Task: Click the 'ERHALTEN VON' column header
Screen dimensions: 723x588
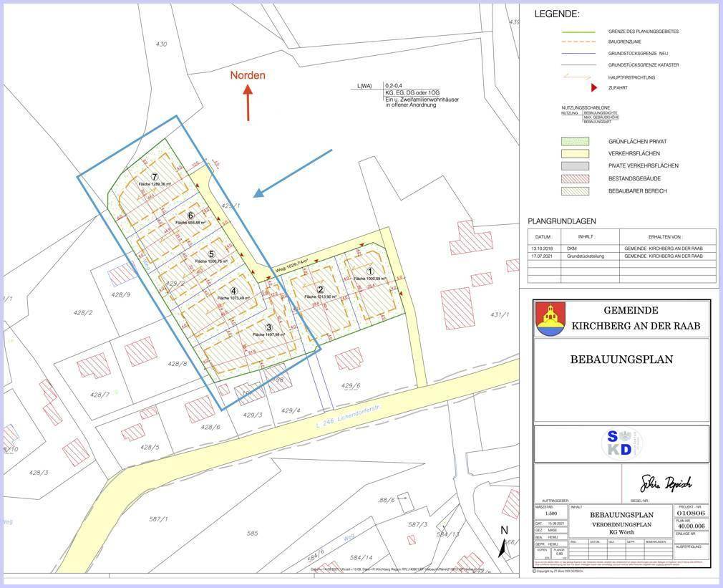Action: (664, 237)
